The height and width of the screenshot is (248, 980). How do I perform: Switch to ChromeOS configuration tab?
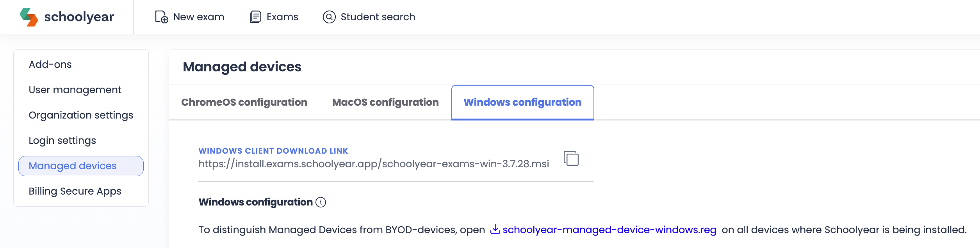244,102
